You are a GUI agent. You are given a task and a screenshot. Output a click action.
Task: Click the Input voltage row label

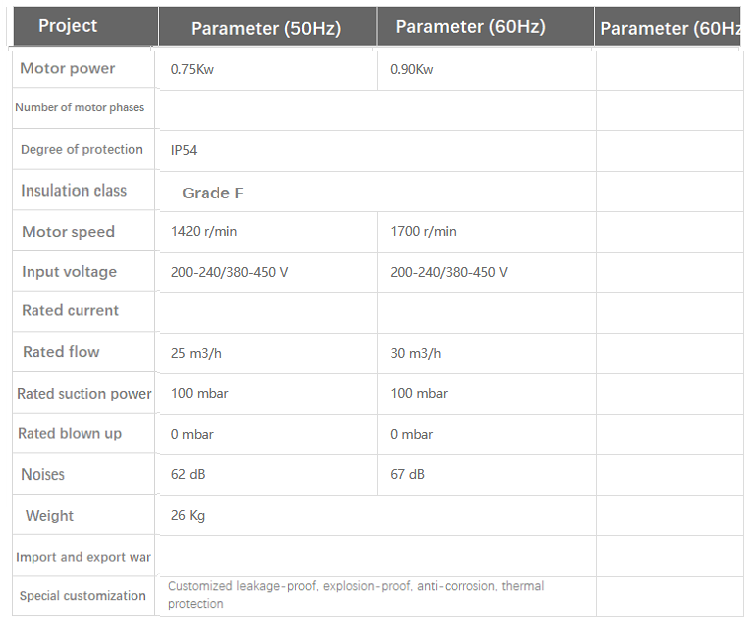click(70, 272)
